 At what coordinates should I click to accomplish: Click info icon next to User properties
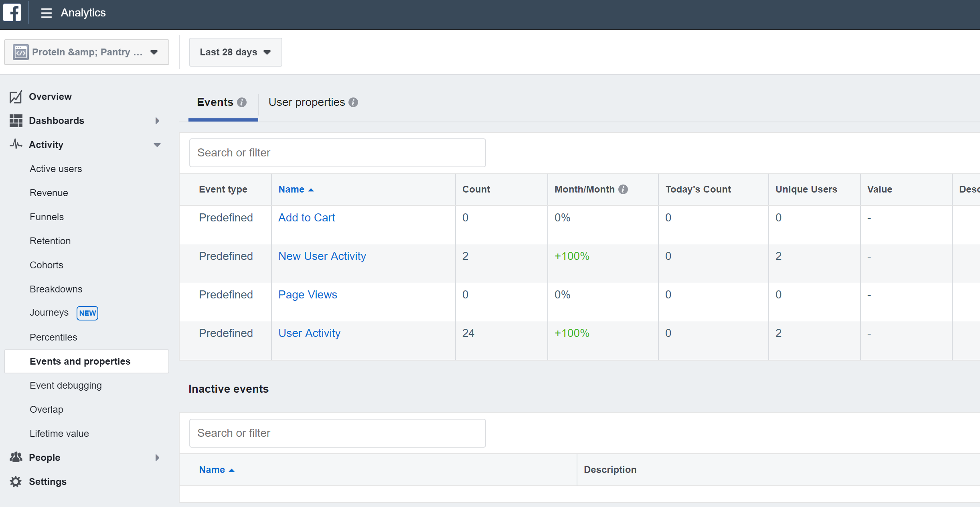pos(353,102)
